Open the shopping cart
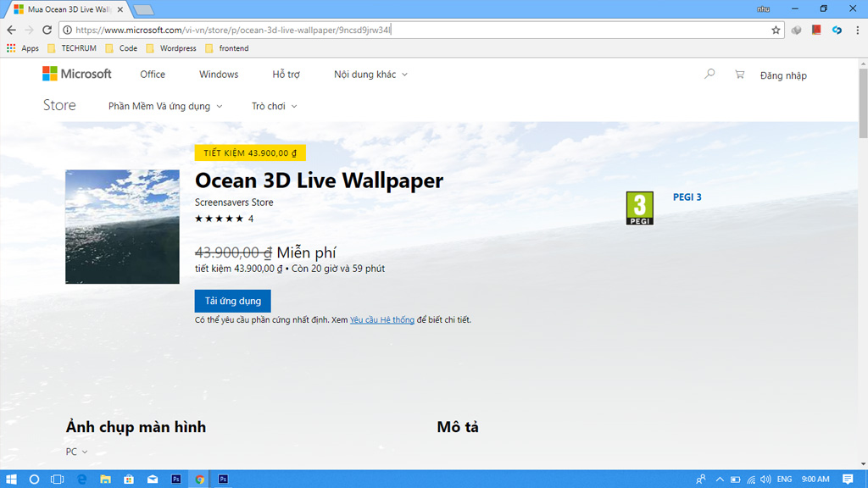 tap(739, 74)
